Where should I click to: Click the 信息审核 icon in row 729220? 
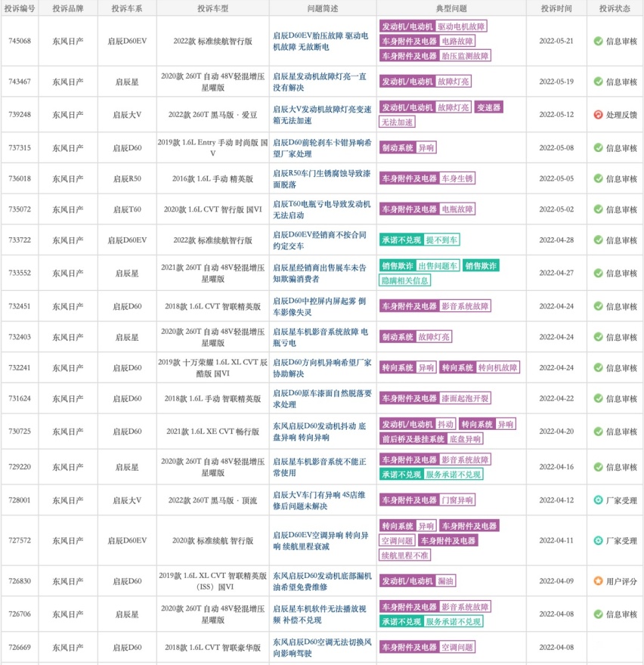click(598, 467)
